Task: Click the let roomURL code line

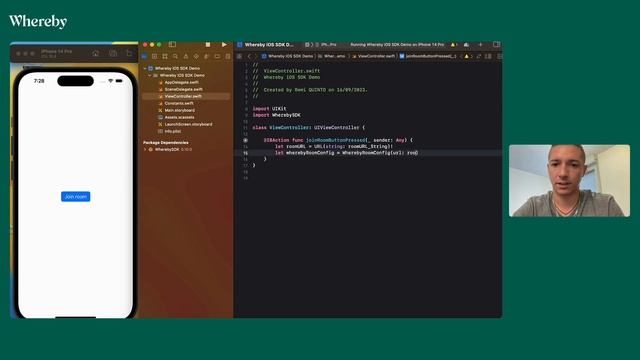Action: (333, 146)
